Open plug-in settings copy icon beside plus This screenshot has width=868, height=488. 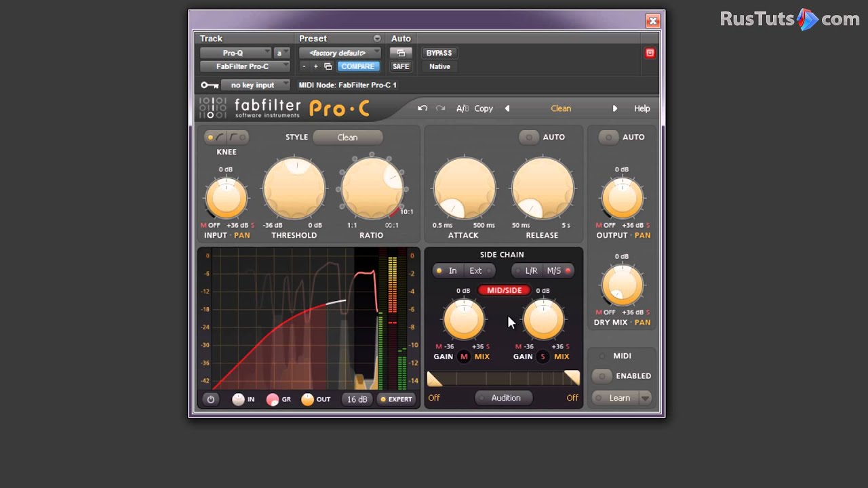[x=328, y=66]
